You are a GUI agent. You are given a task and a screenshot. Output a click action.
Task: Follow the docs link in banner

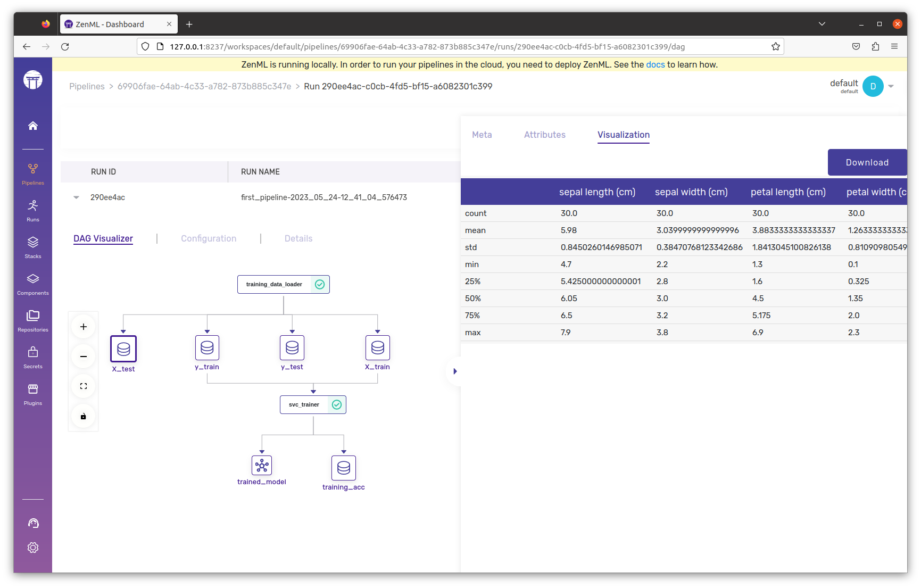pyautogui.click(x=656, y=64)
